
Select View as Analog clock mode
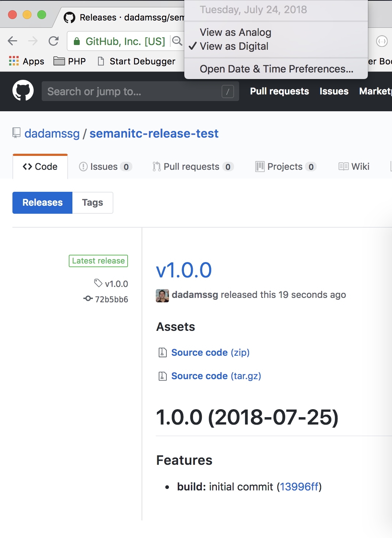235,32
